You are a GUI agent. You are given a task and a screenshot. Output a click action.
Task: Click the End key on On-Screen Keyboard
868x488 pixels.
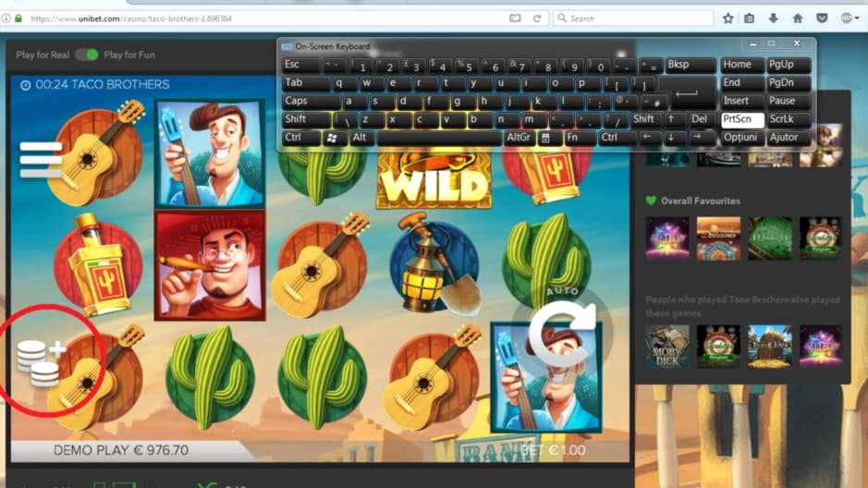coord(741,83)
